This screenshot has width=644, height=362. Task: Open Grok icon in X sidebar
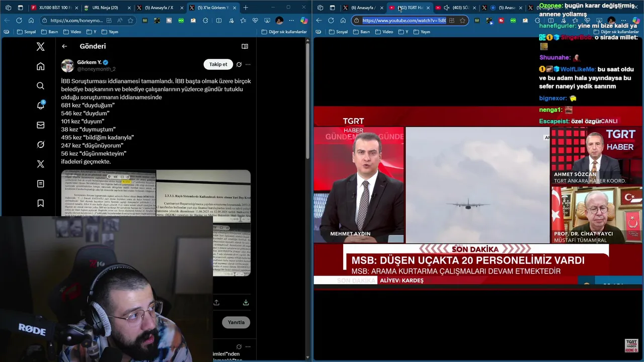coord(41,144)
